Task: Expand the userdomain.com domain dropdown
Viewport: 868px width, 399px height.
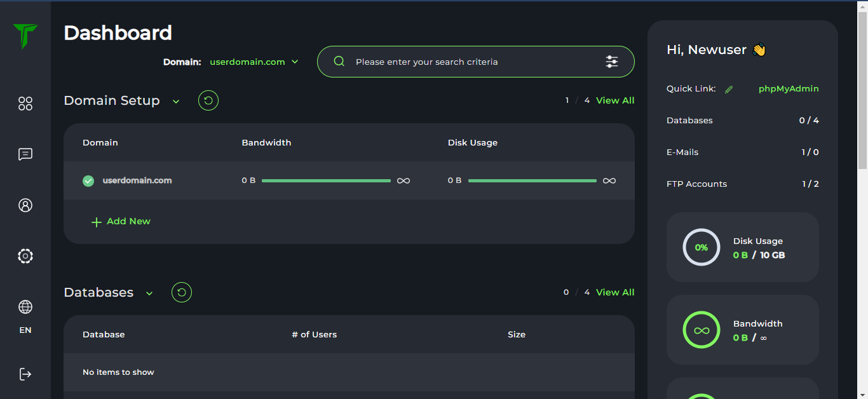Action: click(x=254, y=62)
